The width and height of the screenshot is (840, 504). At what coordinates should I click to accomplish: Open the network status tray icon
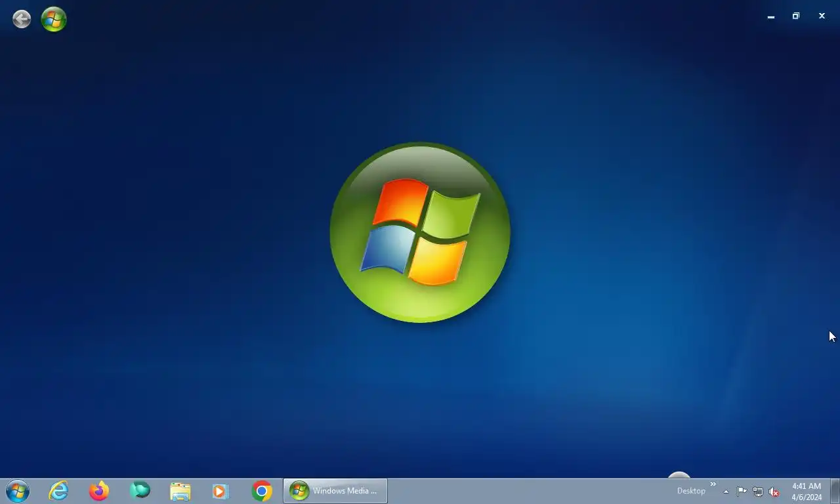(x=758, y=492)
